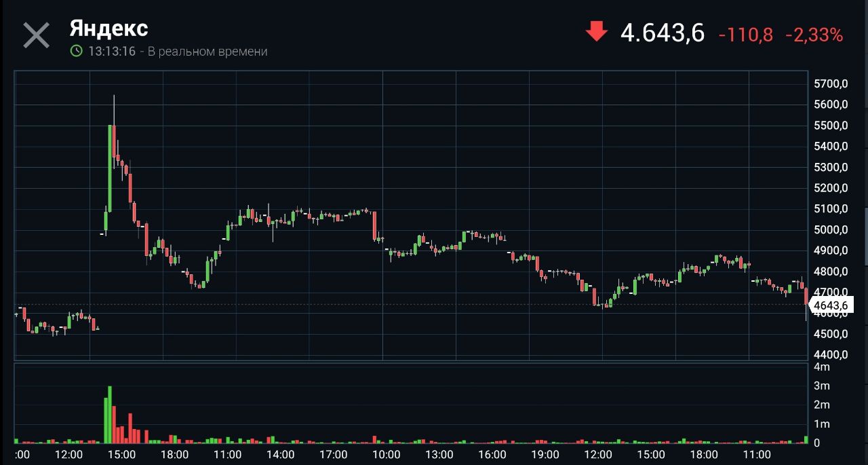
Task: Click the 5700,0 price axis label
Action: pos(830,83)
